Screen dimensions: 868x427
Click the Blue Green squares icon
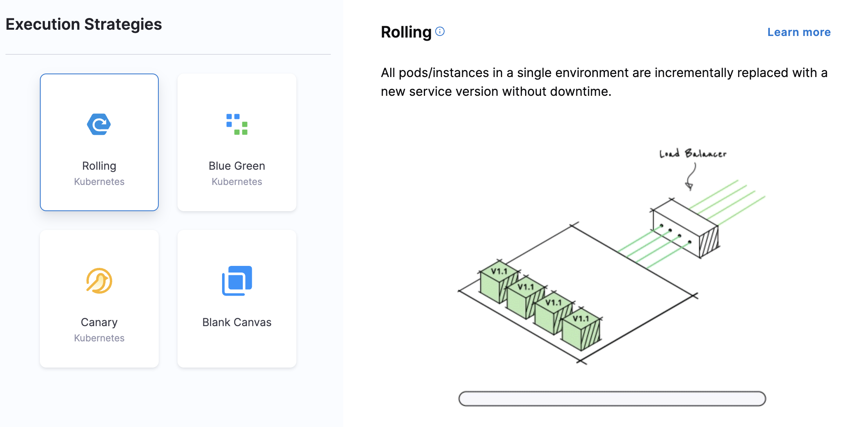click(x=237, y=124)
